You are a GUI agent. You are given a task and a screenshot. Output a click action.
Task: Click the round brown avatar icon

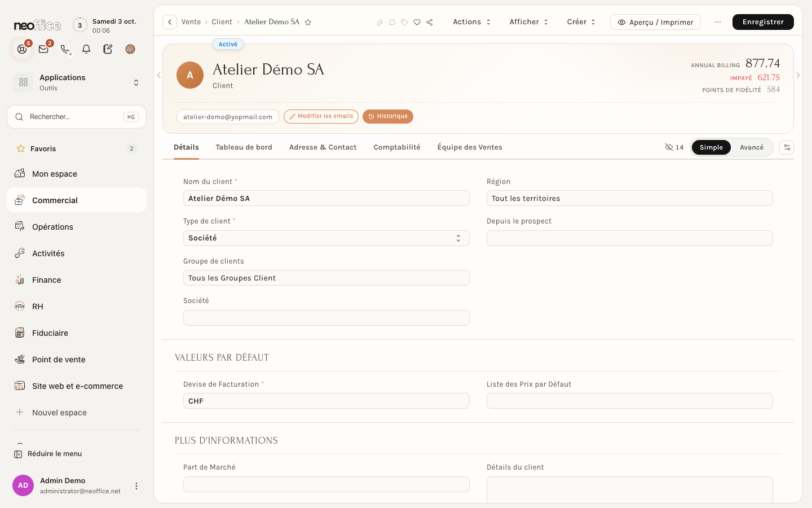(x=130, y=49)
